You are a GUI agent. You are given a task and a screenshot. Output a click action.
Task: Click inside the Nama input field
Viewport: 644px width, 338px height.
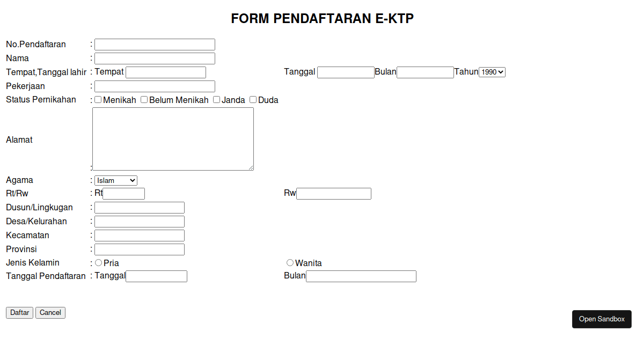point(155,58)
